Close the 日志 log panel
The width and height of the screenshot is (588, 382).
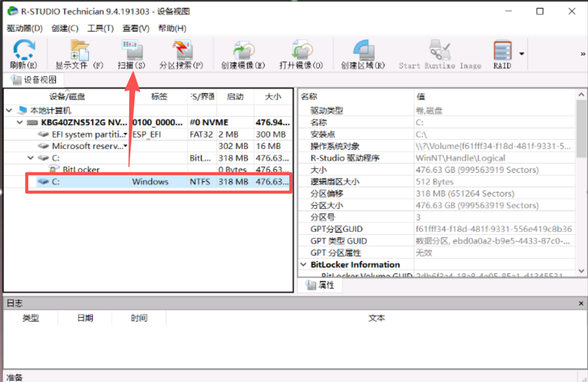(x=581, y=303)
